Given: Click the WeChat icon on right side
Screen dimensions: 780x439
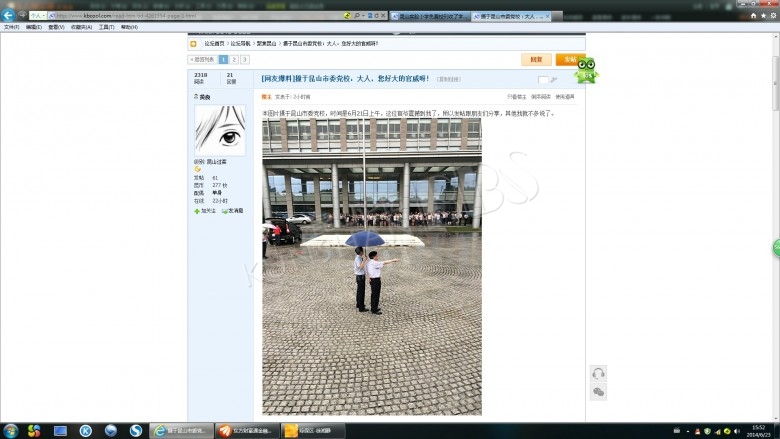Looking at the screenshot, I should pos(598,392).
